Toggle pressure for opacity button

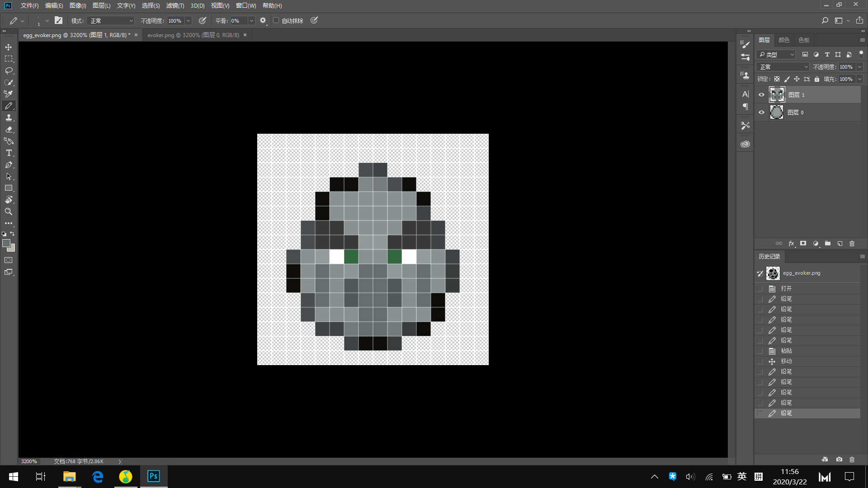pos(202,20)
